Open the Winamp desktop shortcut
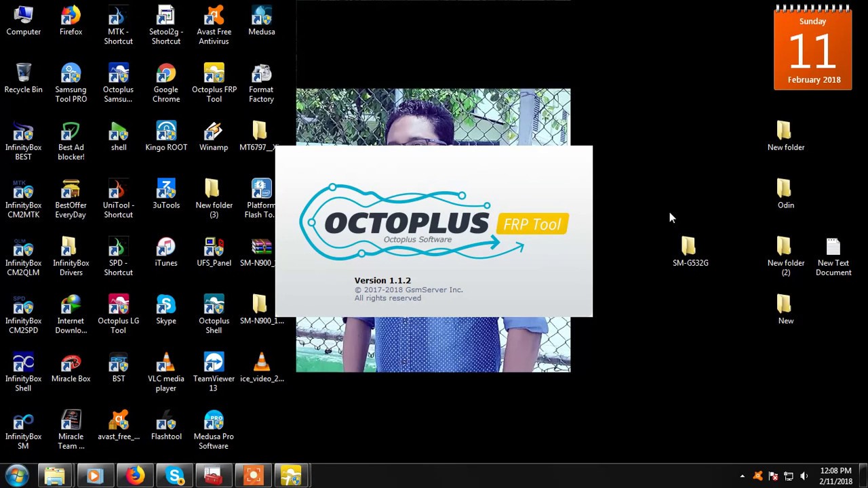Viewport: 868px width, 488px height. tap(214, 137)
